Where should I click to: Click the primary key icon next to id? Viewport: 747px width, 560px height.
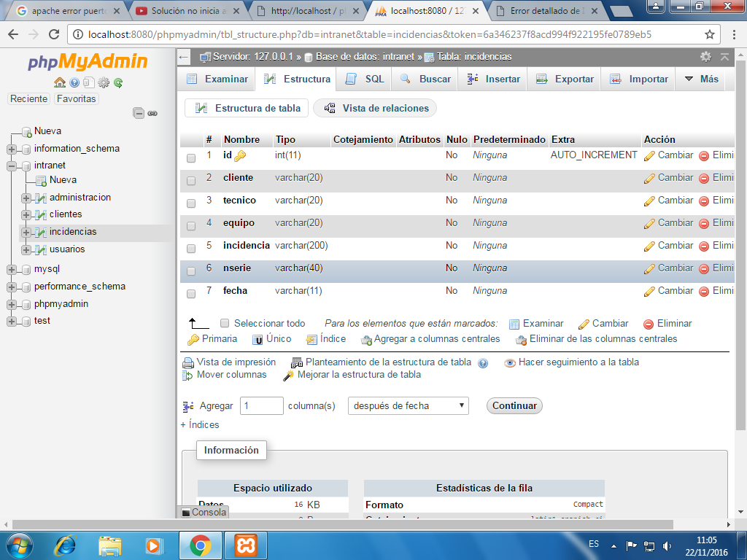(240, 156)
